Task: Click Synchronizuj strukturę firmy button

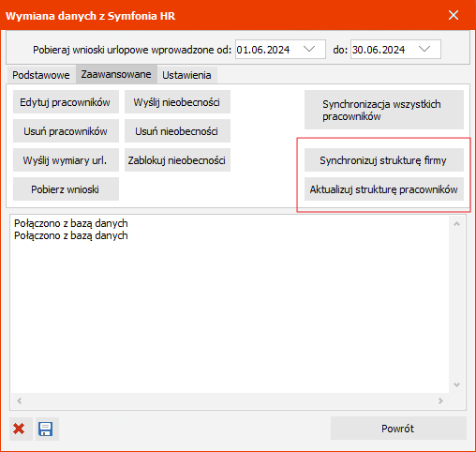Action: pyautogui.click(x=384, y=160)
